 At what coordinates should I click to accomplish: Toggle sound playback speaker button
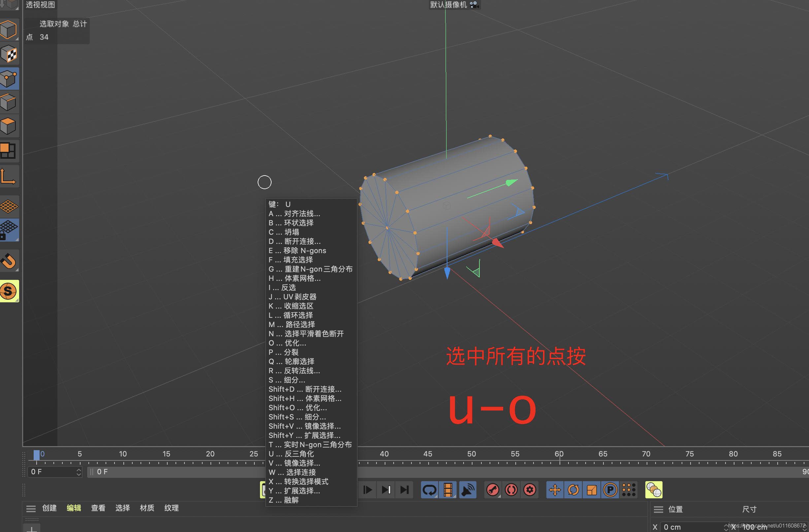pos(468,490)
